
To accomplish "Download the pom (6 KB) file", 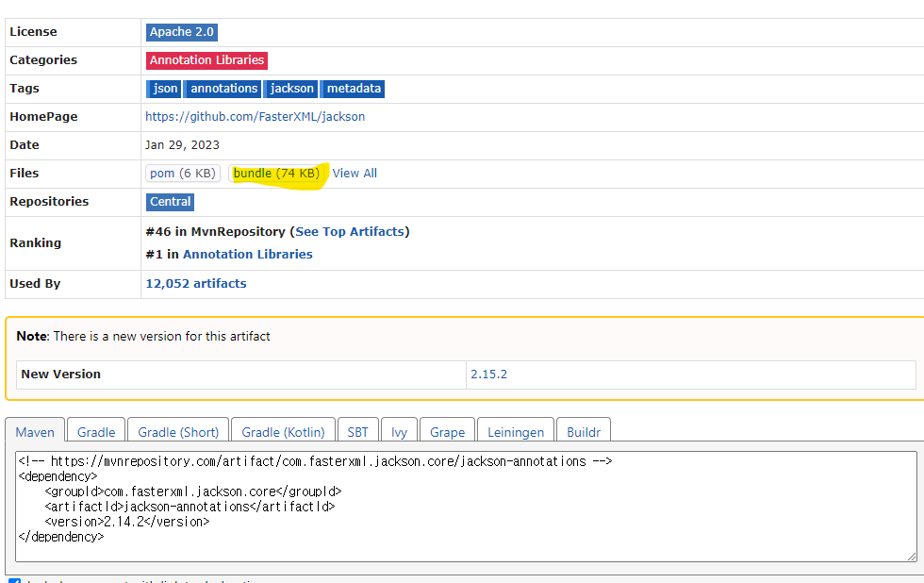I will (x=183, y=174).
